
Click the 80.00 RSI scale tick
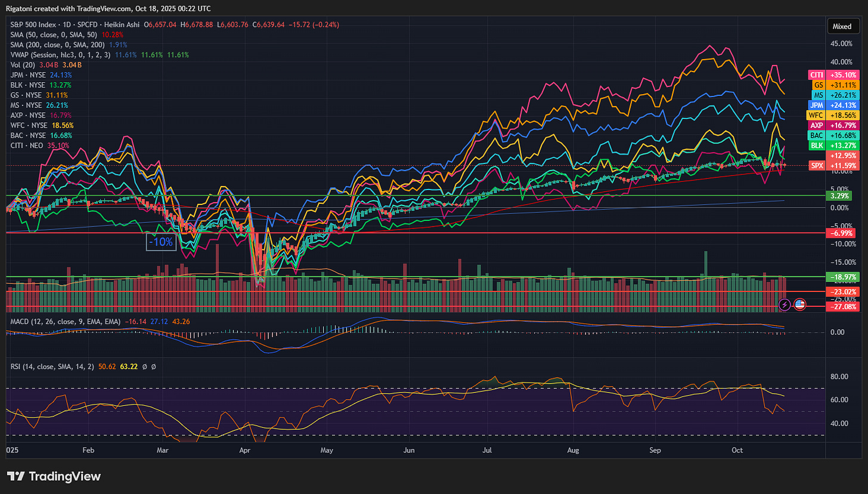pyautogui.click(x=839, y=377)
